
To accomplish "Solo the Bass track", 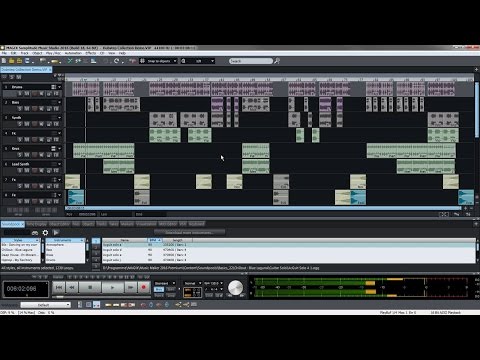I will tap(20, 109).
